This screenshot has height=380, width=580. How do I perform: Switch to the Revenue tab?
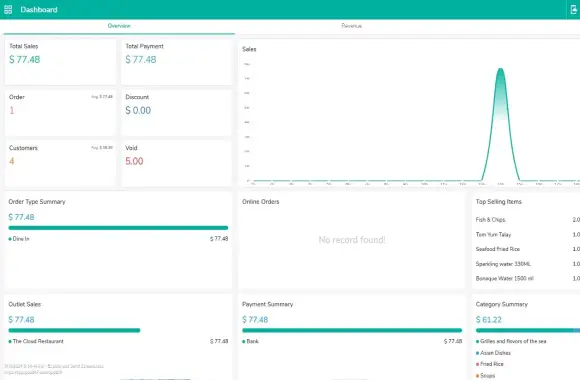click(351, 26)
